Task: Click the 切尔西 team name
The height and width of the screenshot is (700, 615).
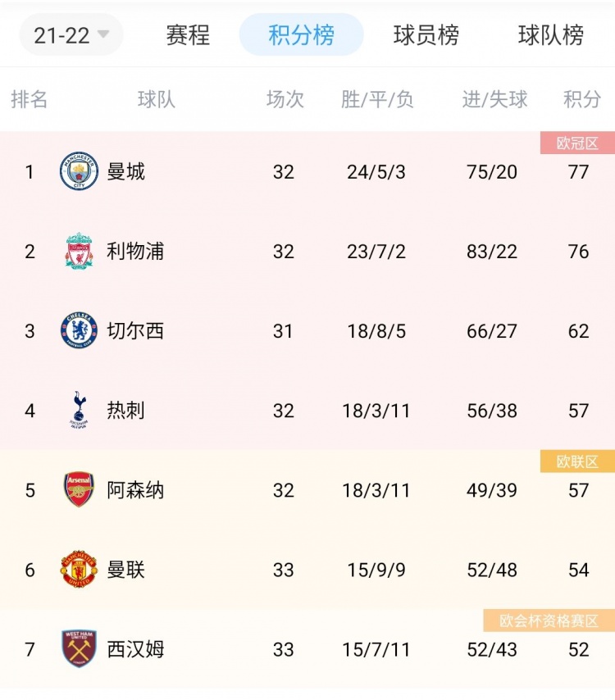Action: 134,331
